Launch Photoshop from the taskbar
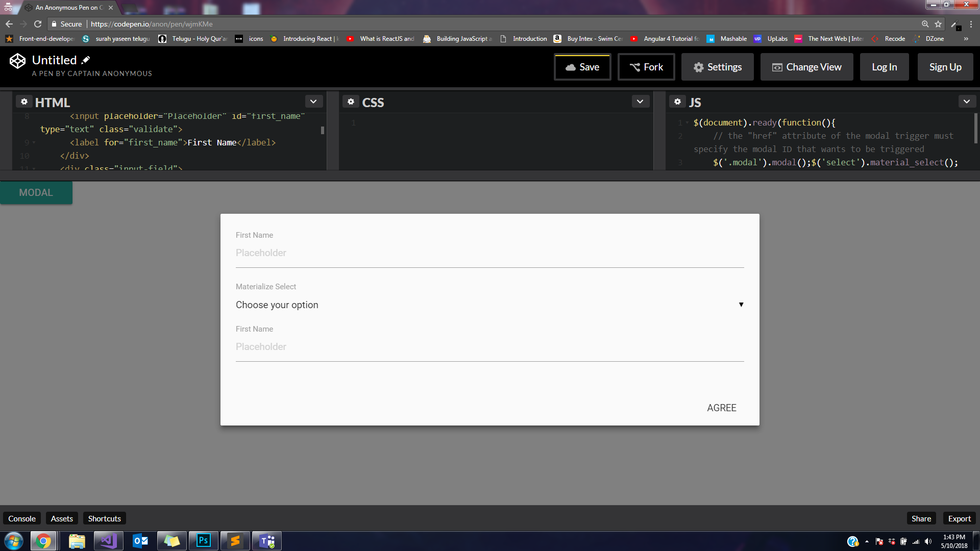Image resolution: width=980 pixels, height=551 pixels. pos(203,540)
